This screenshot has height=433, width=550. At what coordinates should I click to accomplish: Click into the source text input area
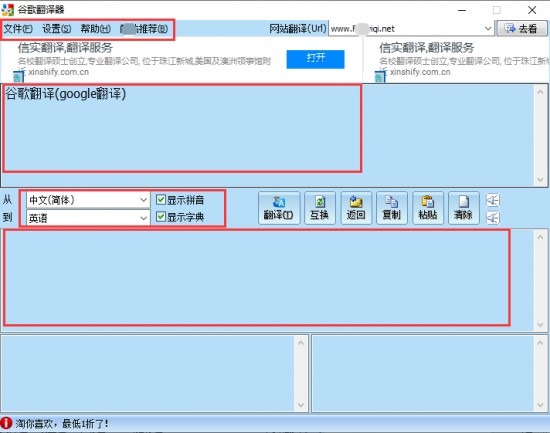coord(182,128)
